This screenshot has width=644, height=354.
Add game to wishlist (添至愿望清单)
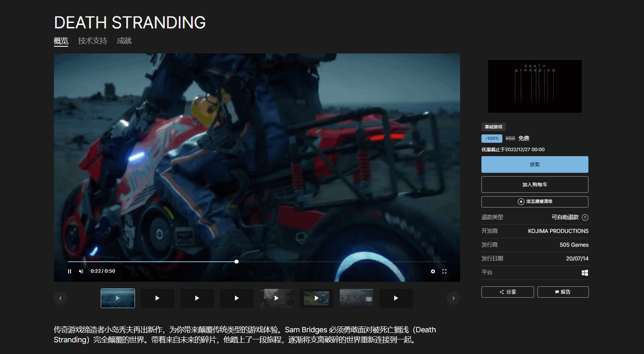(x=535, y=202)
